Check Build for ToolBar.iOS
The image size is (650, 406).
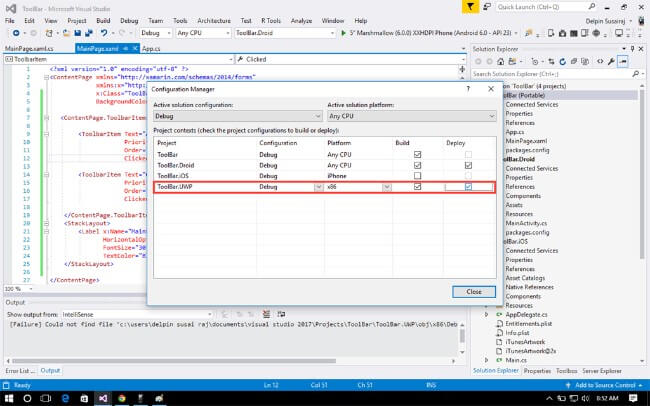pos(417,176)
